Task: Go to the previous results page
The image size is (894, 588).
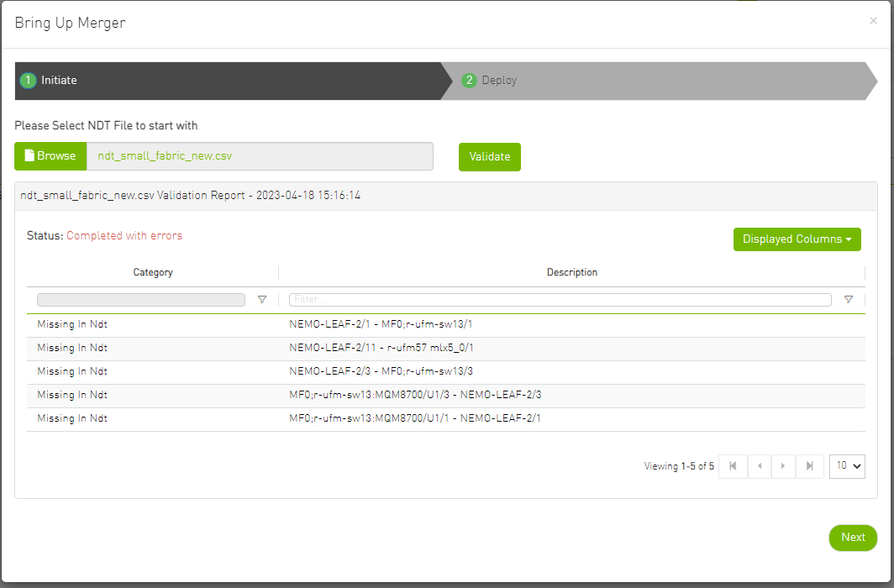Action: (758, 466)
